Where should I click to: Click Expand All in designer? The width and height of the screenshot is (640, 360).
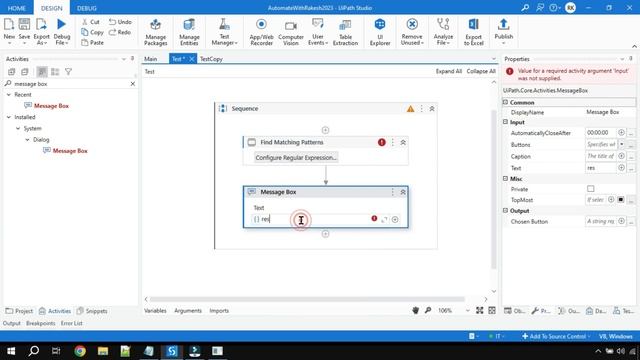[449, 71]
